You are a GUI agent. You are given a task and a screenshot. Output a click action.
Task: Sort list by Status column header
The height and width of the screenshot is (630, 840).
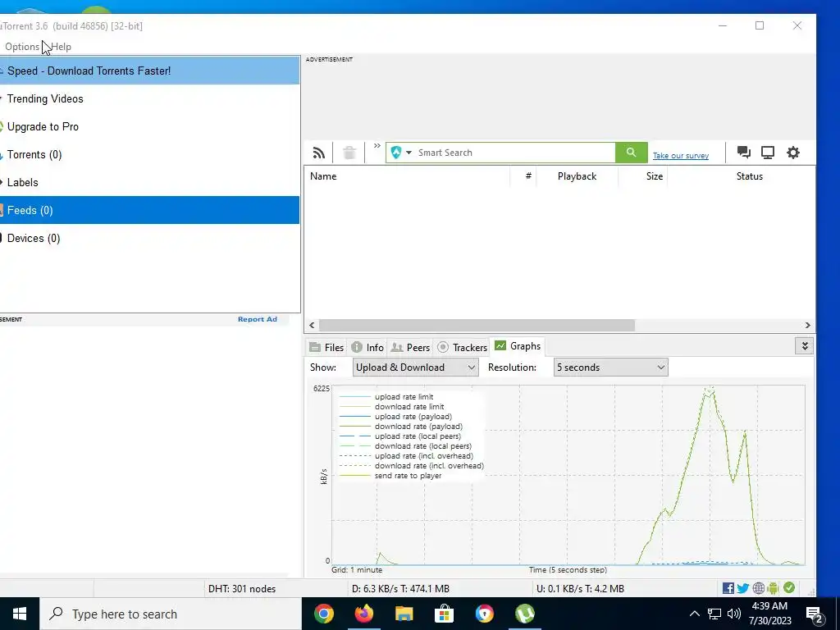pos(749,176)
